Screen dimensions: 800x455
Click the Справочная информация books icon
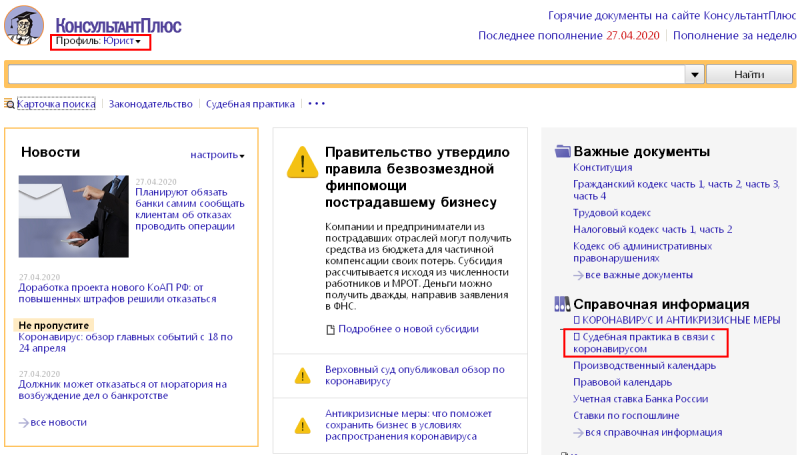click(x=562, y=304)
